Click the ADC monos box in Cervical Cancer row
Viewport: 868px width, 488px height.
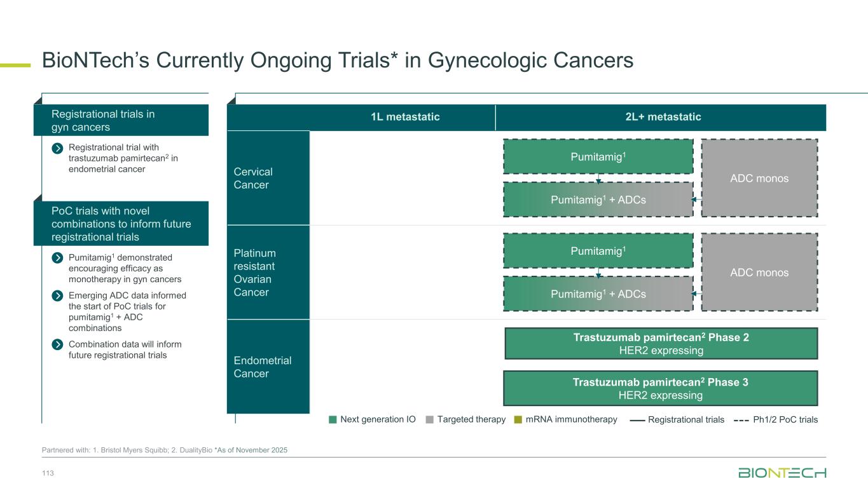pos(759,179)
